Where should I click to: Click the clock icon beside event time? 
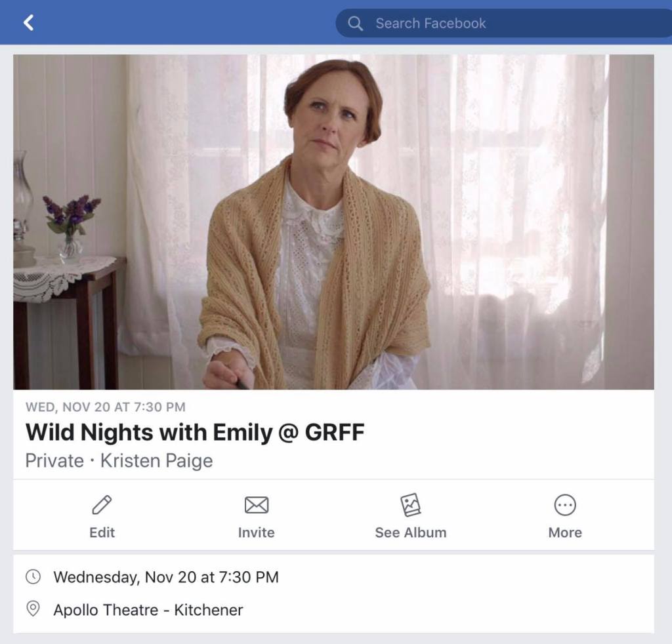coord(33,577)
